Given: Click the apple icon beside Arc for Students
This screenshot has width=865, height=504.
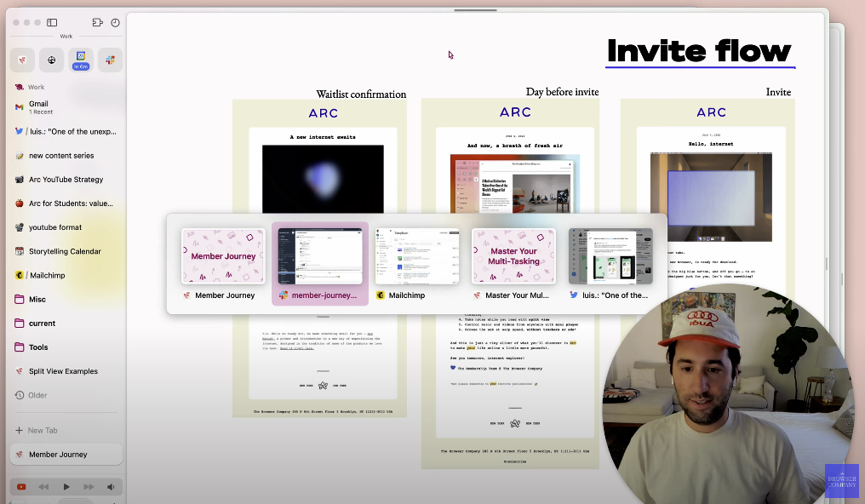Looking at the screenshot, I should coord(20,203).
